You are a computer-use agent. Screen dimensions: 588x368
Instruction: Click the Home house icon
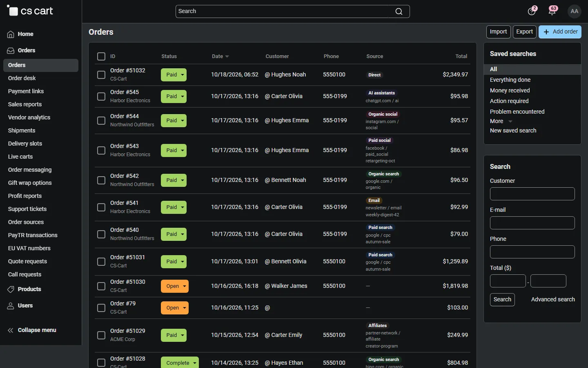11,34
